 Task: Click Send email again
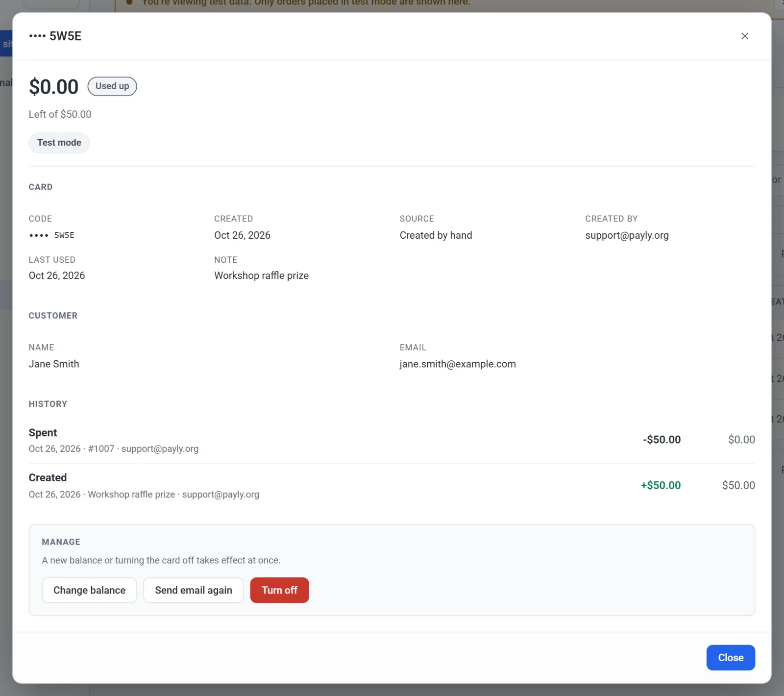click(194, 590)
